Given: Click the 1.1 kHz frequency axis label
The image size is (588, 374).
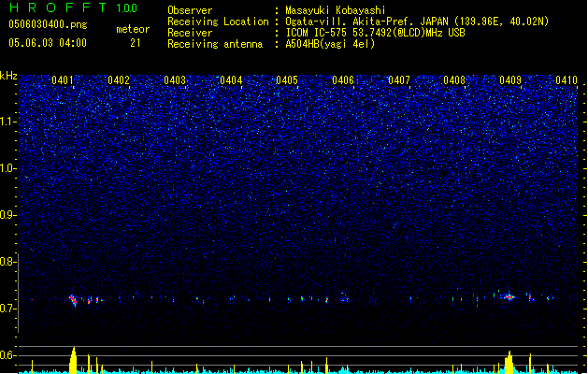Looking at the screenshot, I should pyautogui.click(x=8, y=122).
